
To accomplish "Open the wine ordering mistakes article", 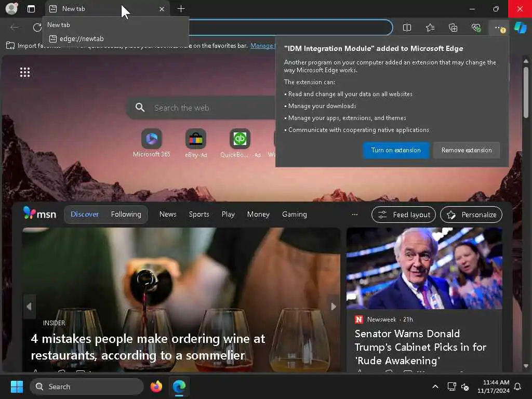I will click(x=148, y=347).
